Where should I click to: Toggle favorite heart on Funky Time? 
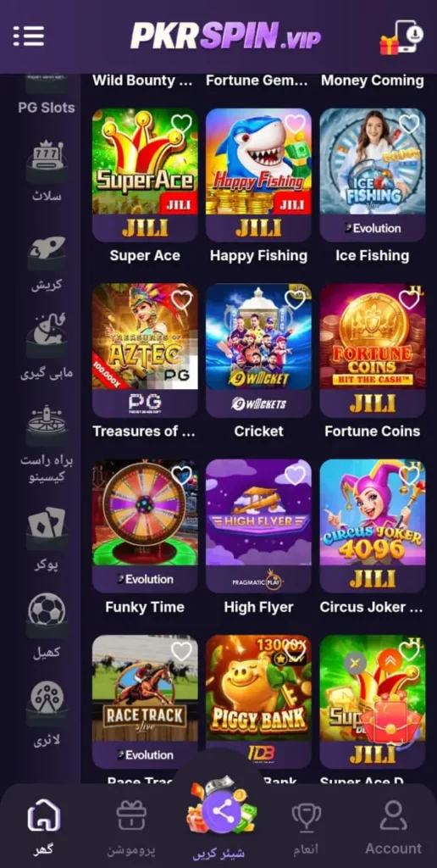(x=181, y=475)
